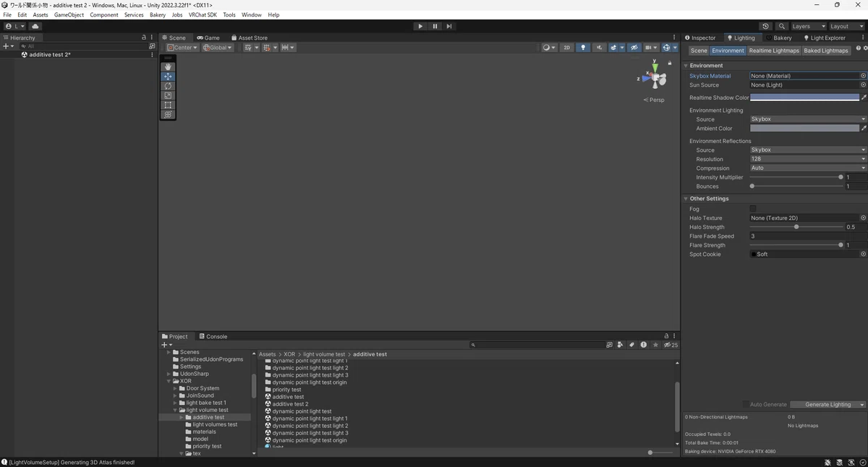Toggle the Hierarchy panel lock icon

[x=144, y=38]
